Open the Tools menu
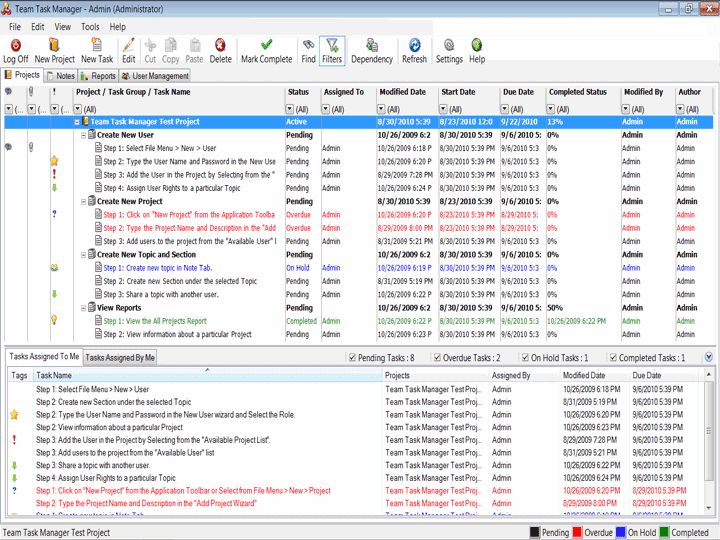The image size is (720, 540). click(90, 27)
